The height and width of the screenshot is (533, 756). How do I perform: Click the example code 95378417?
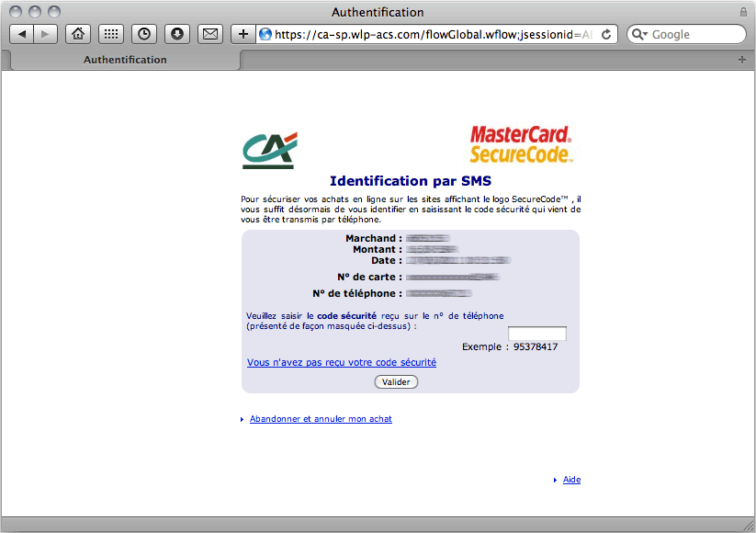pyautogui.click(x=536, y=346)
